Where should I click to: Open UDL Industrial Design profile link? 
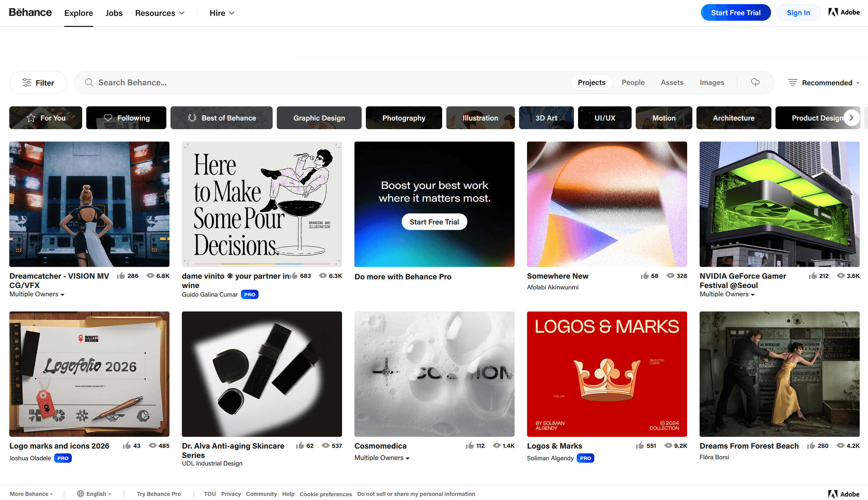click(x=212, y=463)
